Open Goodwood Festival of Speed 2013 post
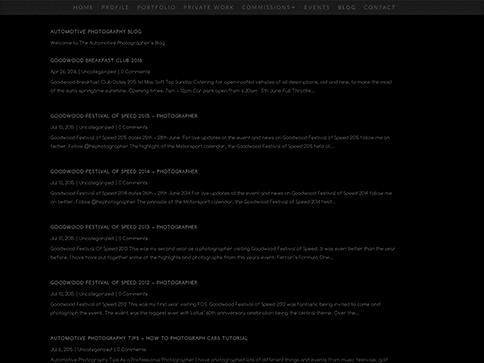Screen dimensions: 484x363 124,227
